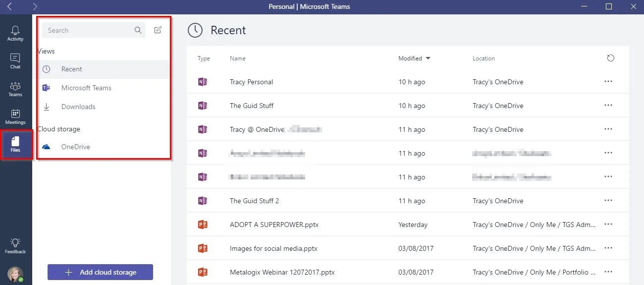Click the compose new chat icon
The image size is (644, 285).
click(158, 30)
